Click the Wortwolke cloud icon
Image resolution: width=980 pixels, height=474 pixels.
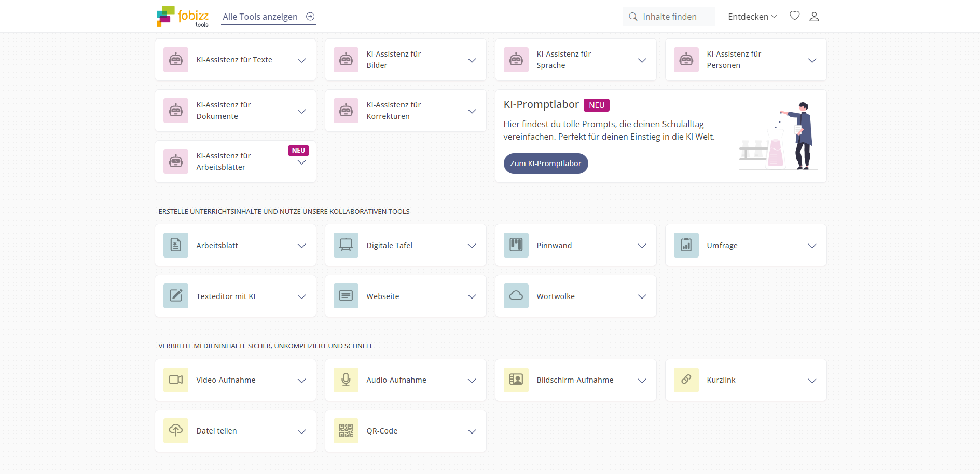[x=516, y=296]
